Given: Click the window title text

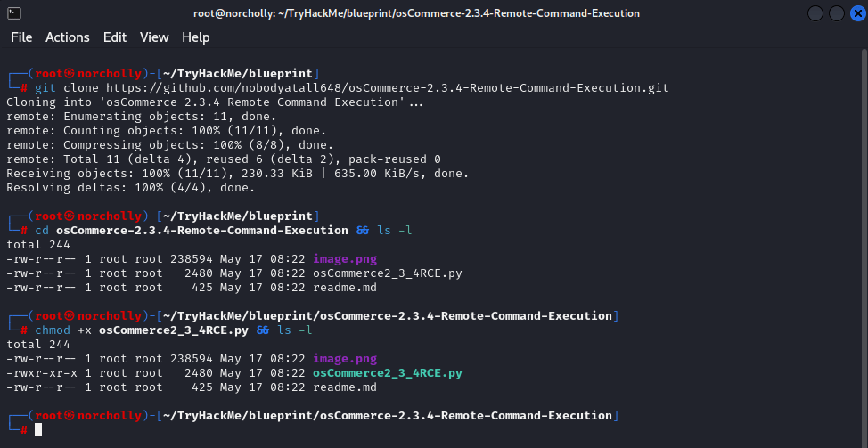Looking at the screenshot, I should (x=417, y=13).
